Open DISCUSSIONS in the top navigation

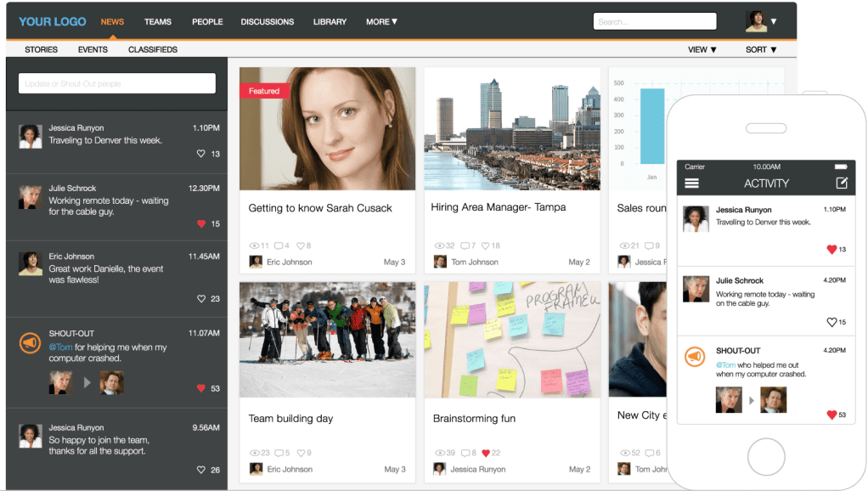click(268, 21)
